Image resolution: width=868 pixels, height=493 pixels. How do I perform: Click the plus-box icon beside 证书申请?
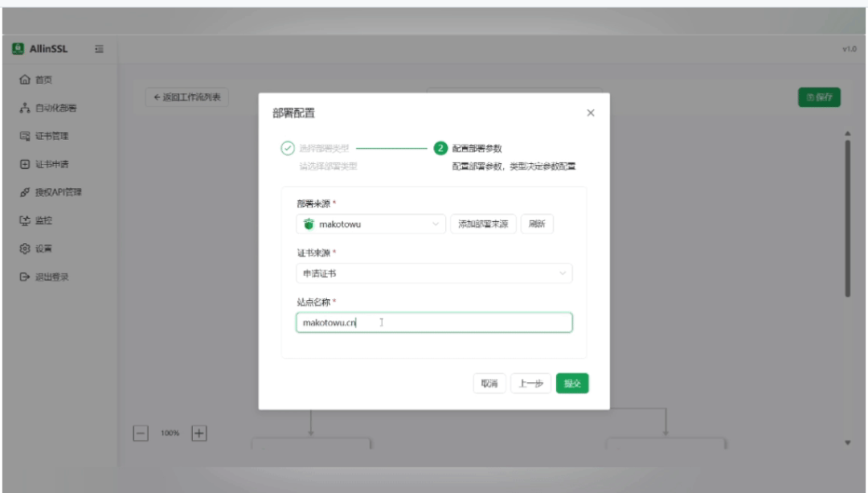click(25, 164)
